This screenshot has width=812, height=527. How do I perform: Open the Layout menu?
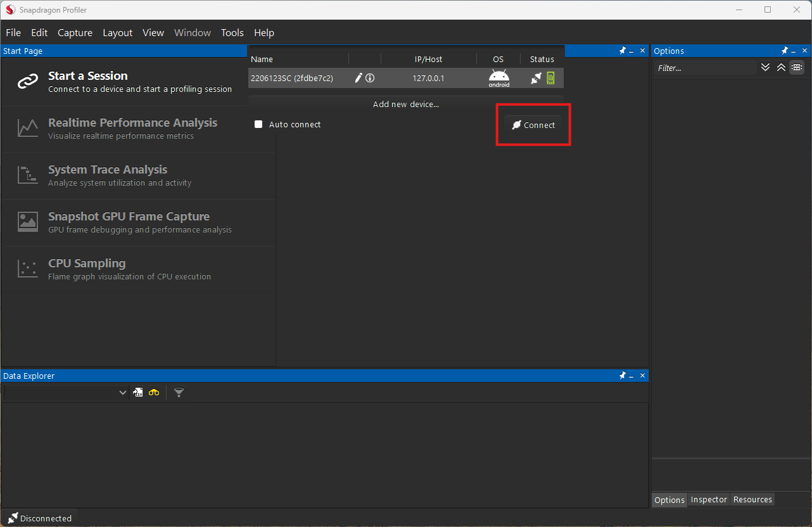tap(118, 33)
